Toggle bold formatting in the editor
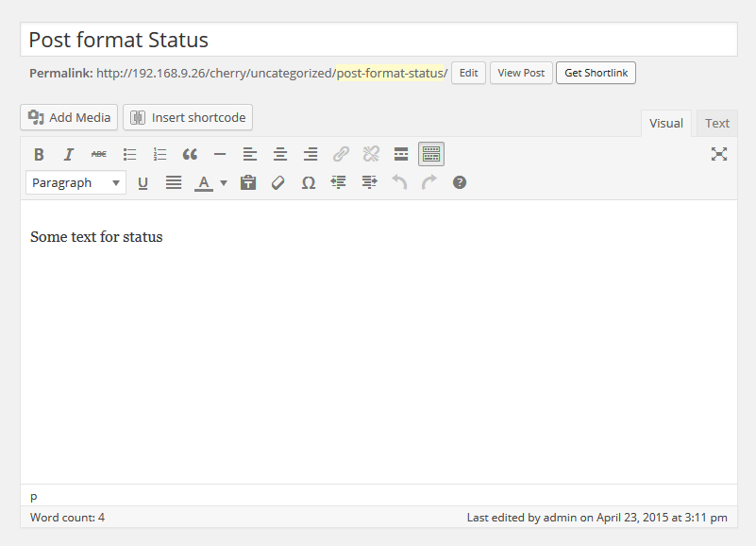This screenshot has height=546, width=756. (39, 153)
